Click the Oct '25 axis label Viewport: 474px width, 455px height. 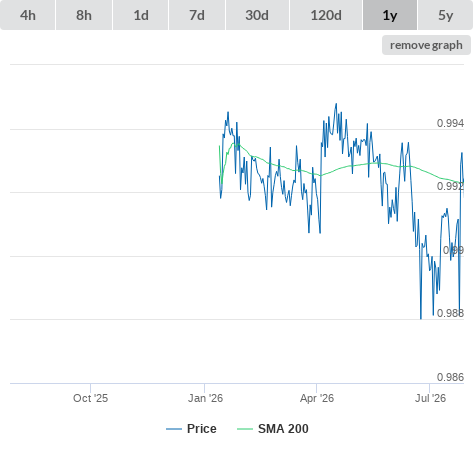coord(91,398)
